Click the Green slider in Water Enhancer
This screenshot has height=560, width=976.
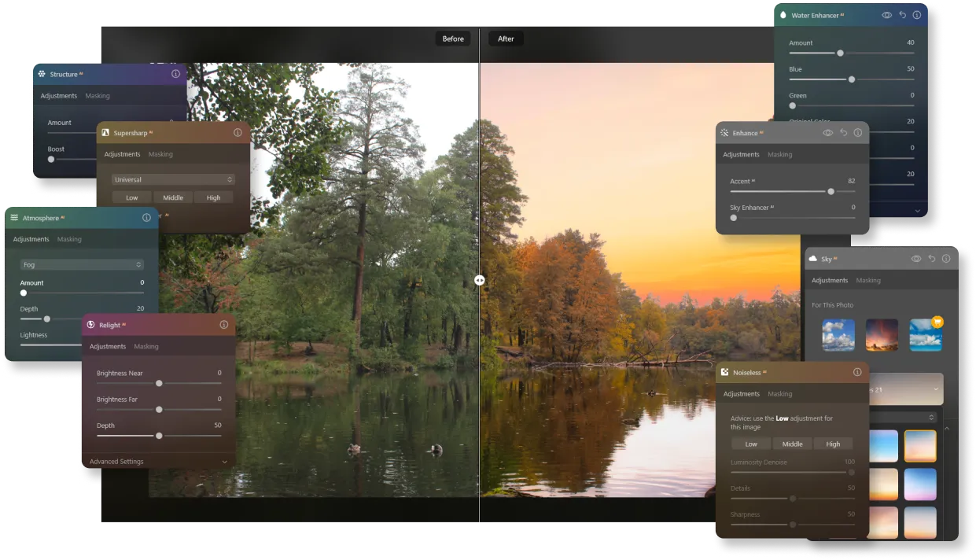click(x=852, y=105)
